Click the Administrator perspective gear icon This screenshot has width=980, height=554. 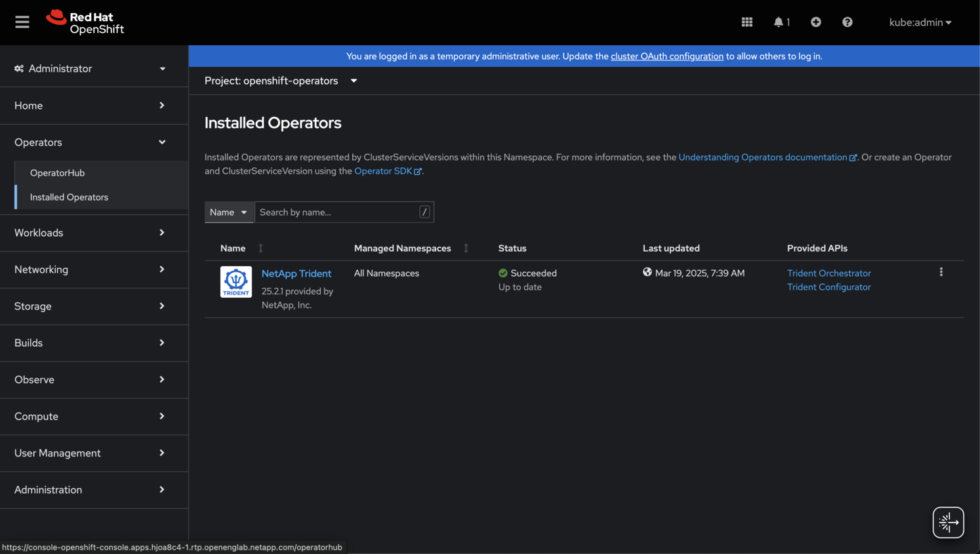click(x=19, y=69)
